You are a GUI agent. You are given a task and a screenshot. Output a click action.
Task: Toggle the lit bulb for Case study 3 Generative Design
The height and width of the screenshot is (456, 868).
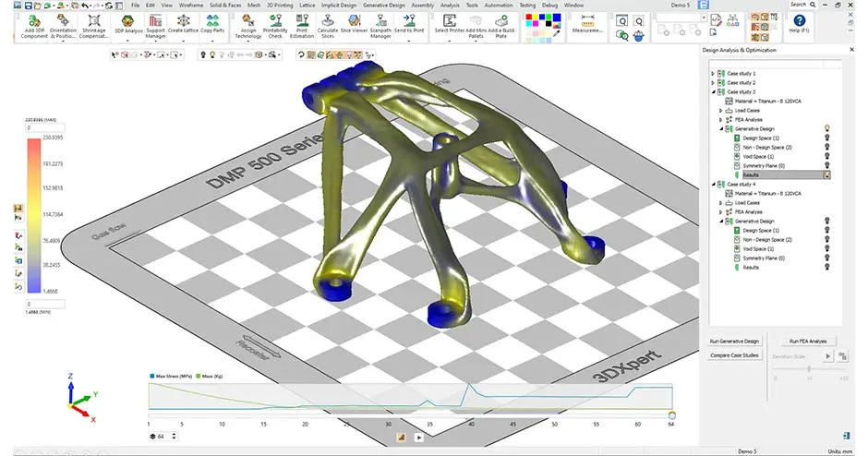pos(827,129)
